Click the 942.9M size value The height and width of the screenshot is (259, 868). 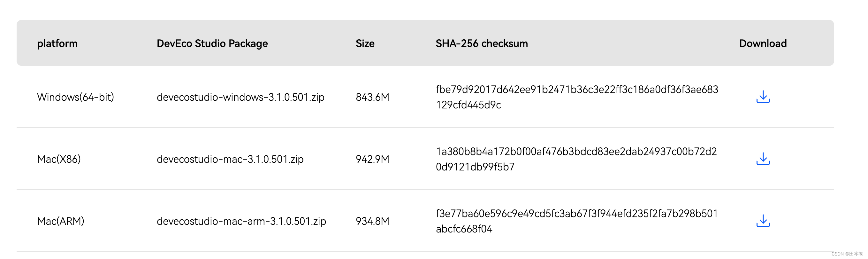tap(372, 159)
